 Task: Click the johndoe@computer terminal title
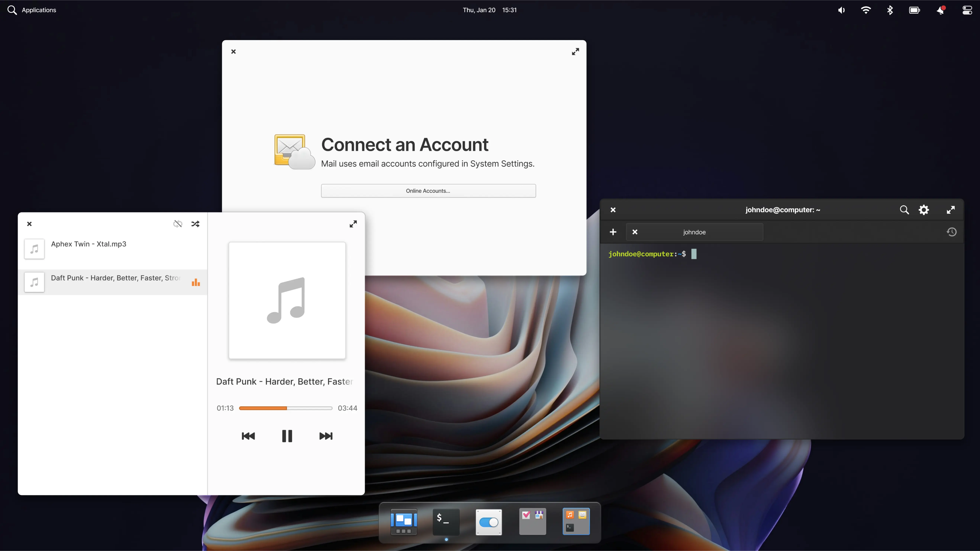click(x=783, y=210)
